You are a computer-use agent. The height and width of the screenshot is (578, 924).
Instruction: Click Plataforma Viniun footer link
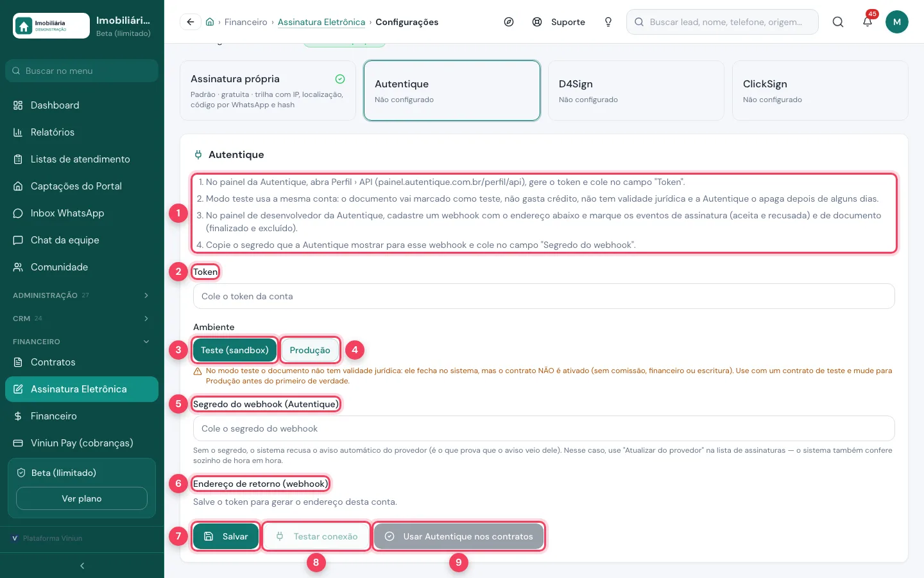(47, 538)
